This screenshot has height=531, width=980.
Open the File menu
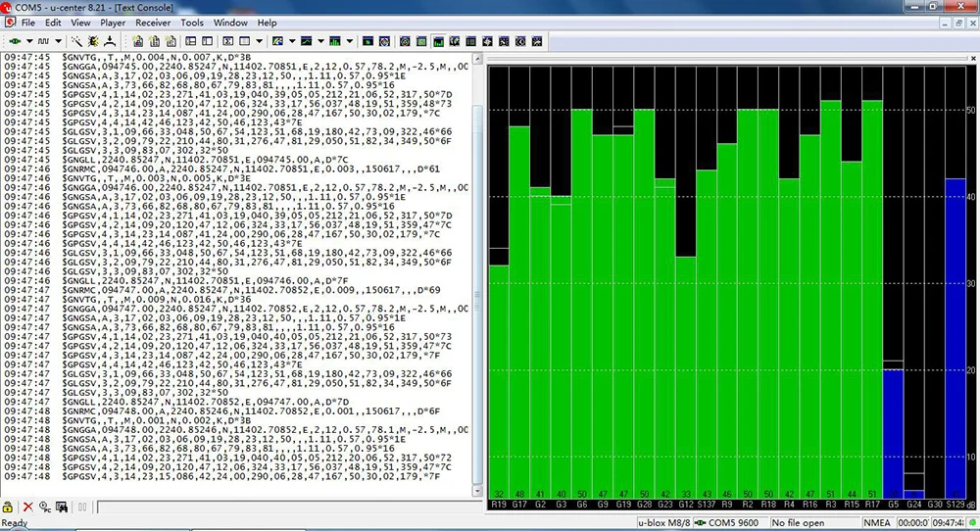pos(28,23)
